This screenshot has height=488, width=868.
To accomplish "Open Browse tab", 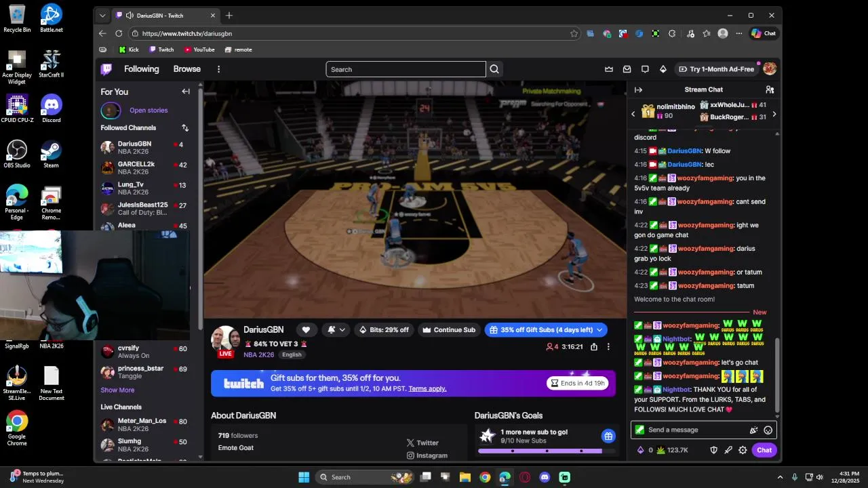I will [186, 69].
